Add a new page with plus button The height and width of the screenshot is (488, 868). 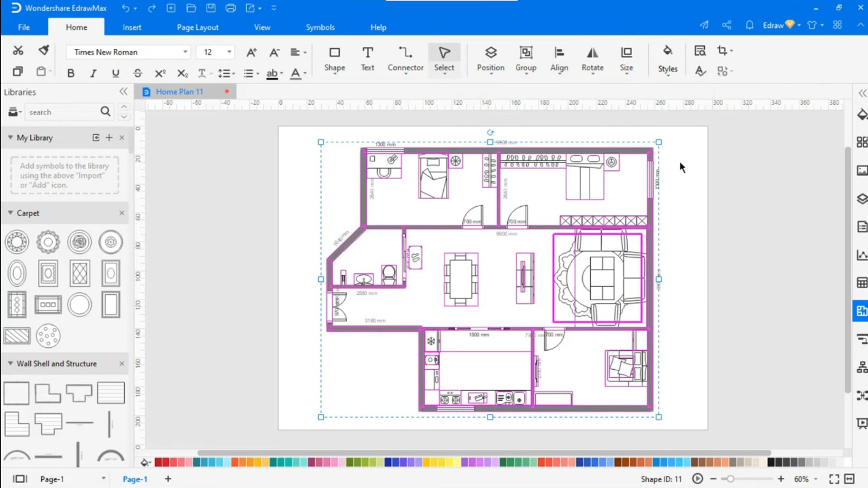tap(168, 479)
